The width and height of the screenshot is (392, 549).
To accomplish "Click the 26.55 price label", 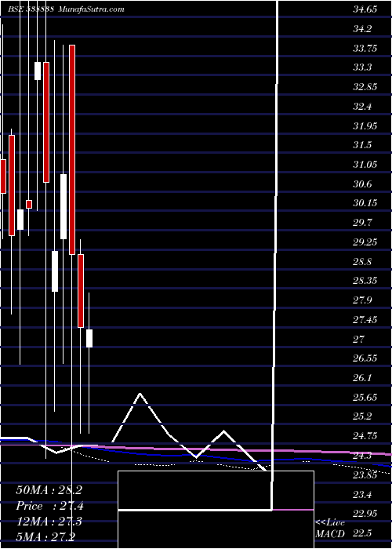I will (x=365, y=359).
